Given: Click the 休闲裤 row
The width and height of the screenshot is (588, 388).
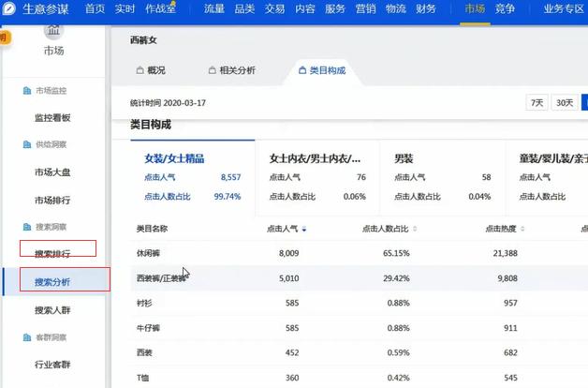Looking at the screenshot, I should point(360,253).
